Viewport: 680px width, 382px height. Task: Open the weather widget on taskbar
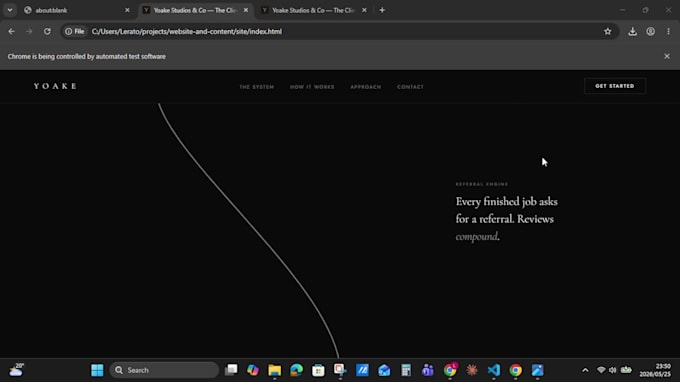pos(16,370)
